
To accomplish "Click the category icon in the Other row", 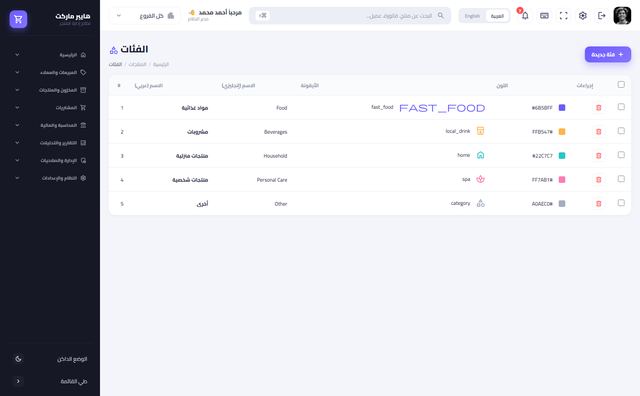I will [480, 203].
